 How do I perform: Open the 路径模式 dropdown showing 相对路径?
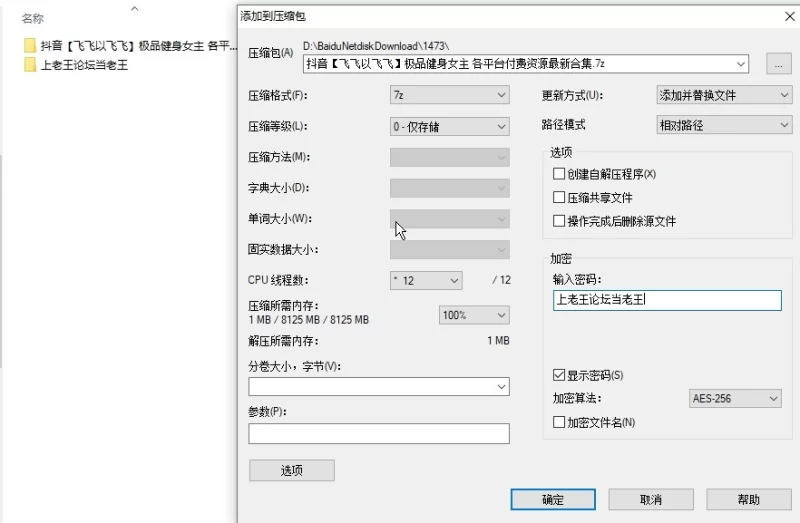[x=724, y=125]
